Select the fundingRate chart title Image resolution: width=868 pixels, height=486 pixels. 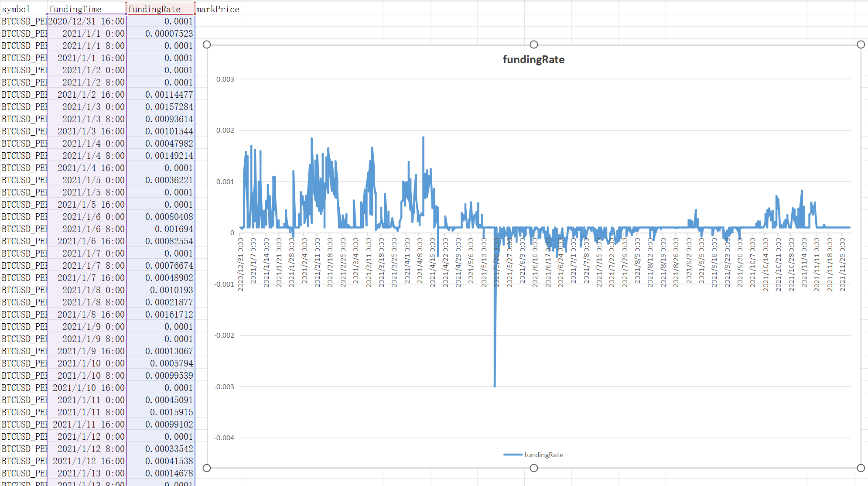click(x=533, y=60)
